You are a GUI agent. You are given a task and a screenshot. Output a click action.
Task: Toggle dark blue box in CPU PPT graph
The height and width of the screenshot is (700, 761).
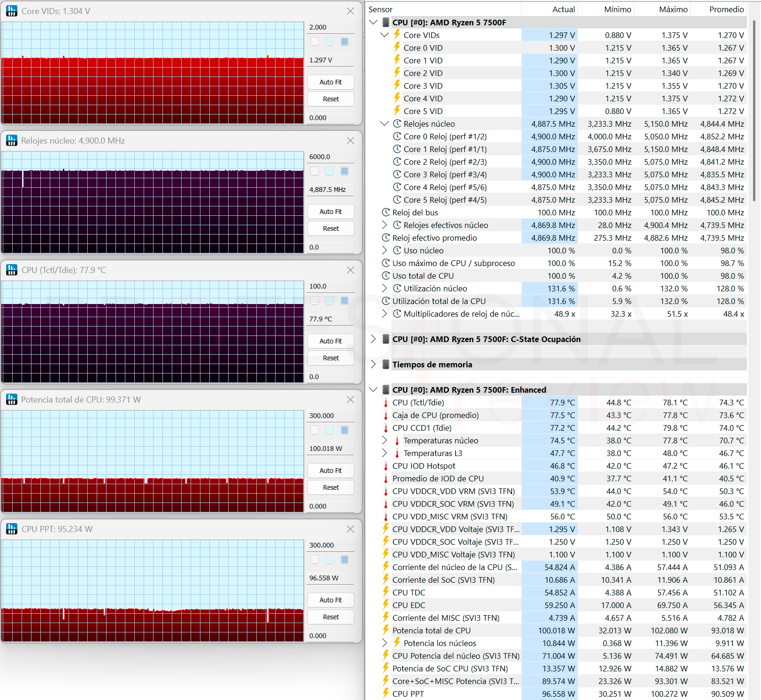tap(345, 560)
